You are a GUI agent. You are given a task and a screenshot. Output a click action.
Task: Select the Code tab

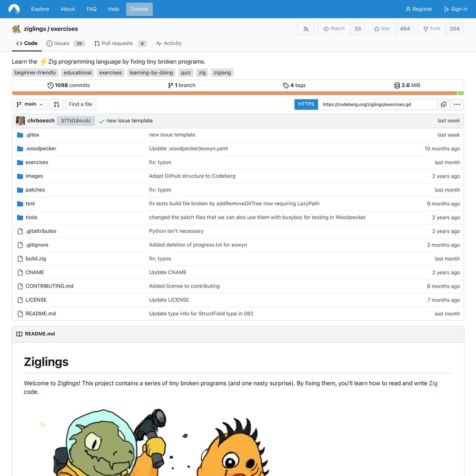click(x=27, y=43)
